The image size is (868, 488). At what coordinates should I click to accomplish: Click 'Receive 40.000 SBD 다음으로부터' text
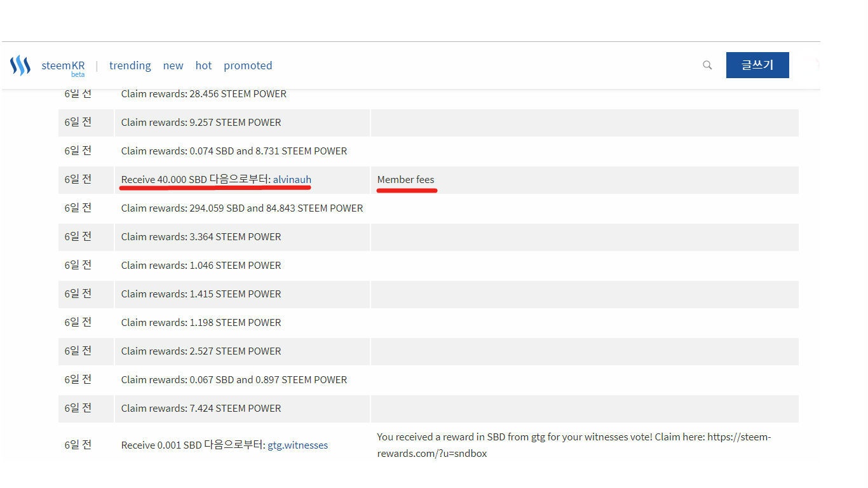tap(196, 180)
